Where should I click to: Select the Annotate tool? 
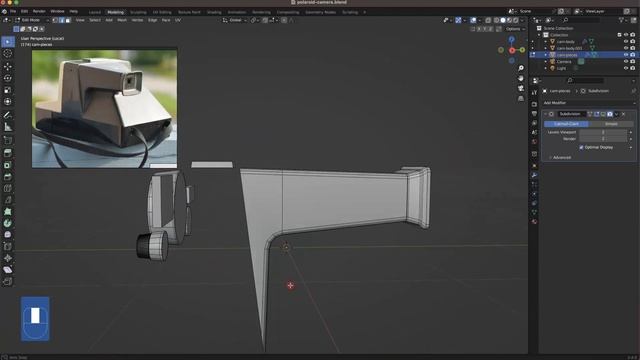point(8,115)
